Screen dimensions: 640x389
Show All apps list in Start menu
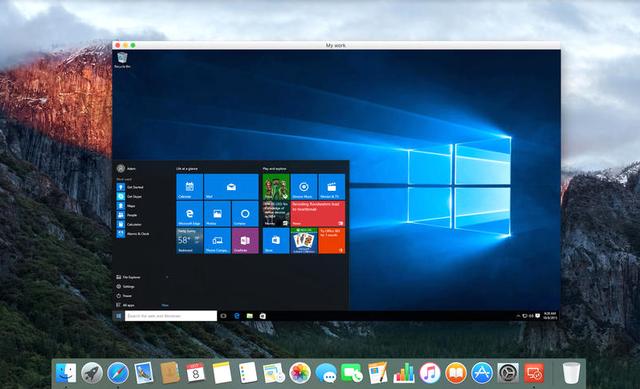[125, 305]
